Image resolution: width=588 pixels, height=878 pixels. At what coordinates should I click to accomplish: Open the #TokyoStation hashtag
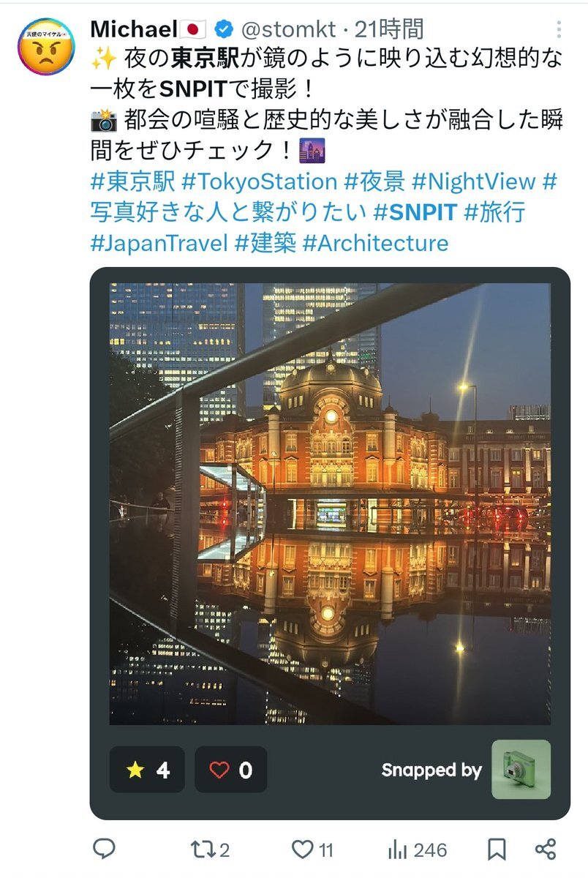tap(260, 181)
